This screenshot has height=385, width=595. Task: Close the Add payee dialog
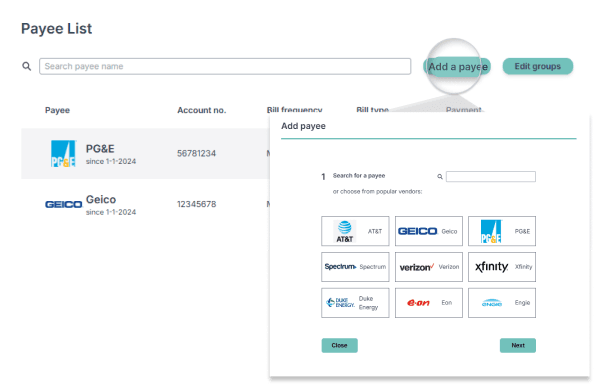pyautogui.click(x=340, y=346)
